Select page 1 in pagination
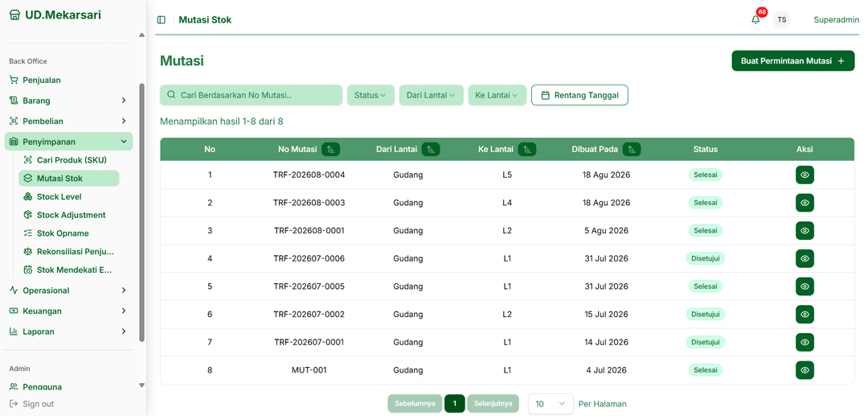868x416 pixels. [x=455, y=404]
